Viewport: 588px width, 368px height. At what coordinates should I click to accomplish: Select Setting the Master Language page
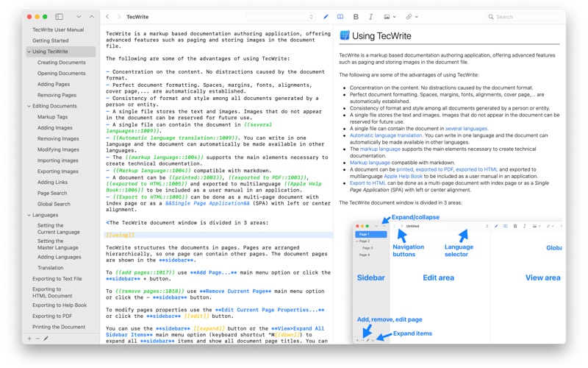pos(58,244)
